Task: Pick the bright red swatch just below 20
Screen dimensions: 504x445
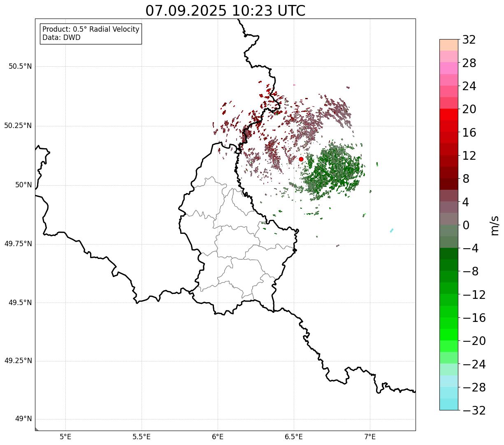Action: [x=449, y=114]
